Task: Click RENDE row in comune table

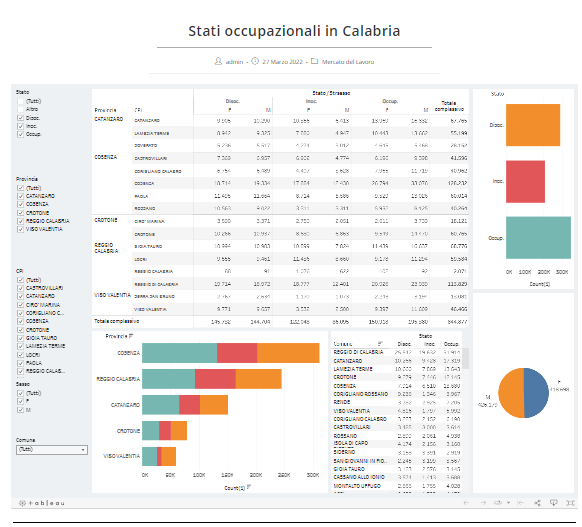Action: (x=396, y=402)
